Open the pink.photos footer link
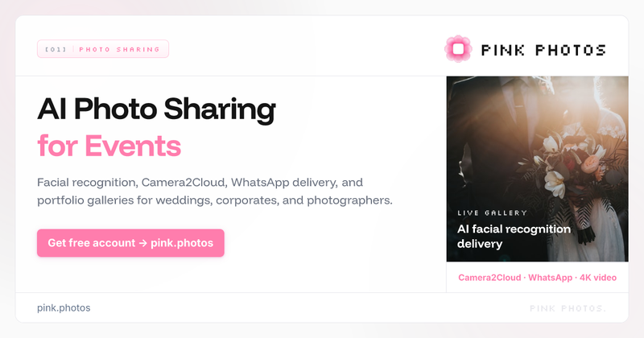 click(64, 308)
